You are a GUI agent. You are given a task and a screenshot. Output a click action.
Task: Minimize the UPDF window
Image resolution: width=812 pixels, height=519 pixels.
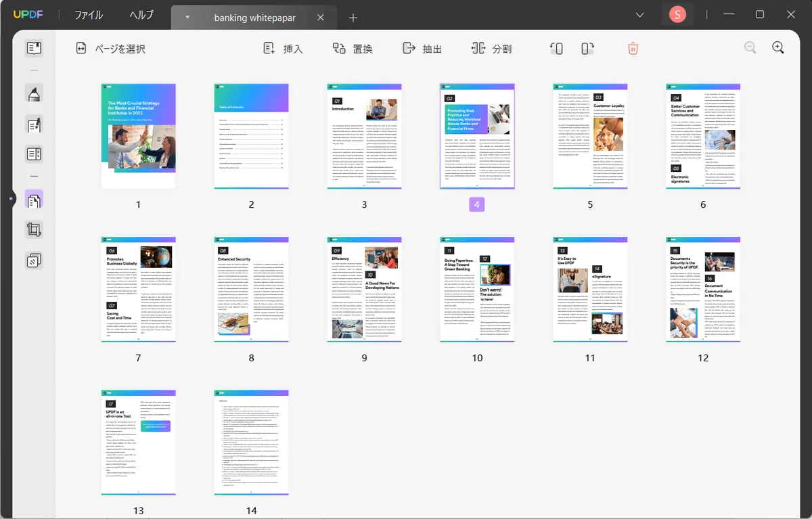tap(729, 14)
